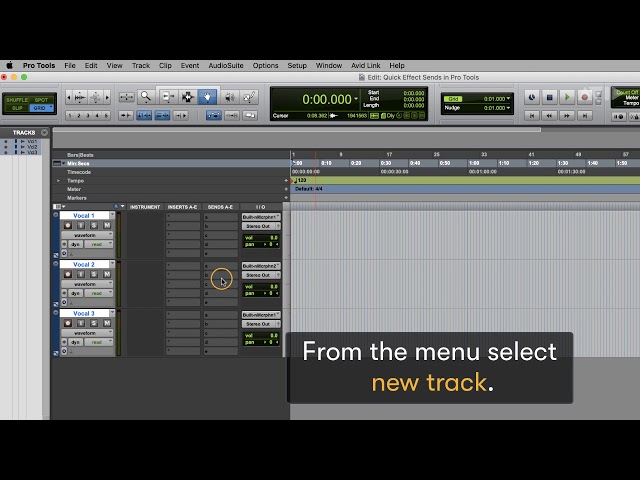Click send slot a on Vocal 2

click(221, 266)
